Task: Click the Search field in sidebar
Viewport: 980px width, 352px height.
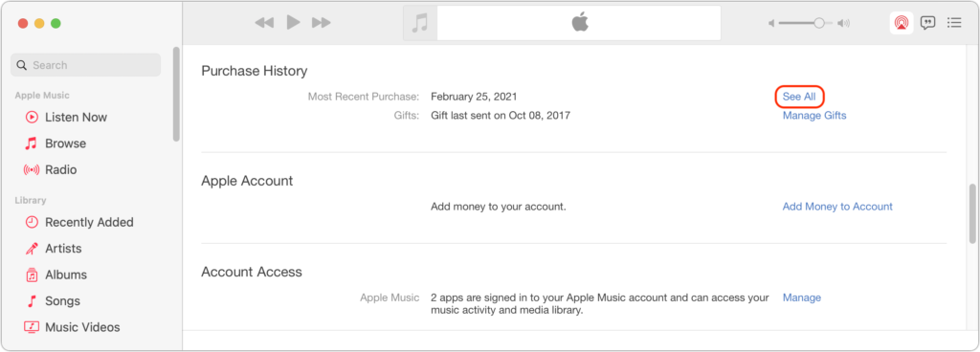Action: 85,65
